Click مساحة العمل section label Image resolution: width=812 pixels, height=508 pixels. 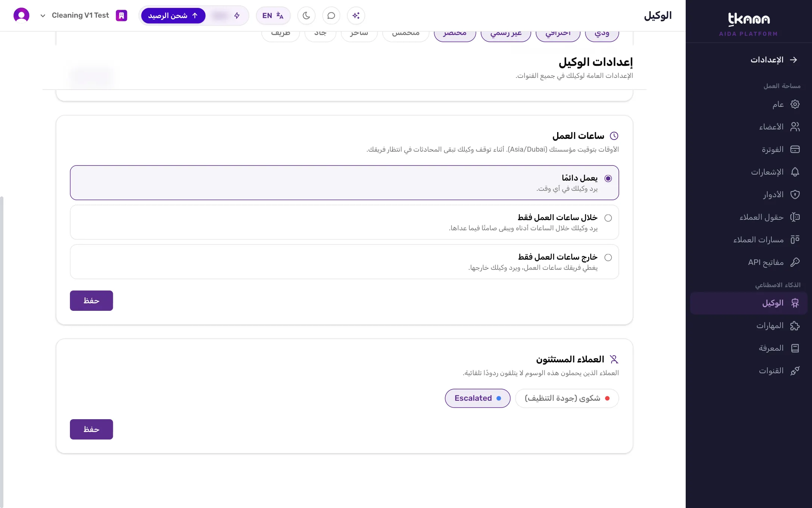(782, 86)
